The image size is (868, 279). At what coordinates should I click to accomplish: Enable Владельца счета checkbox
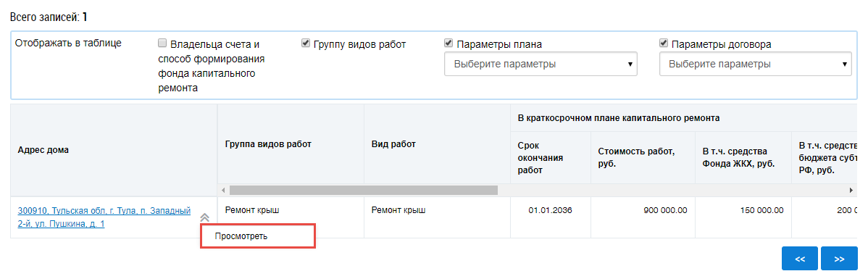(162, 43)
